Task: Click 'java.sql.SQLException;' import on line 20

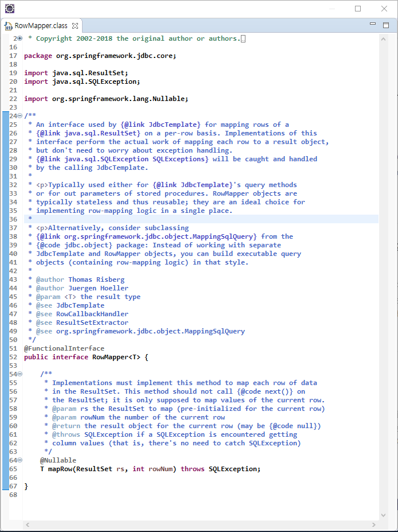Action: click(96, 81)
